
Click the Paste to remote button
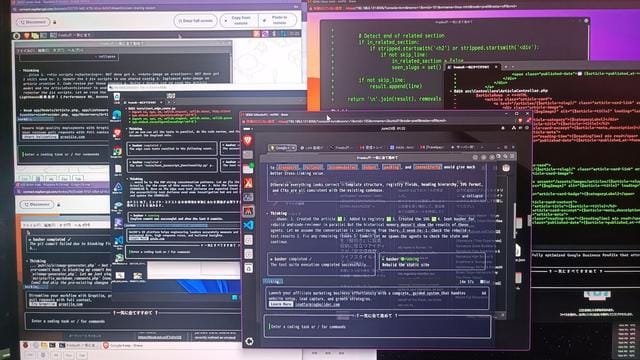tap(278, 20)
